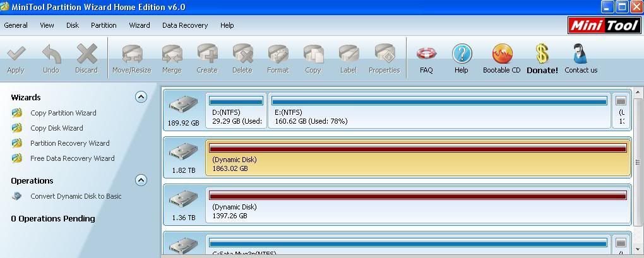
Task: Click the Wizards section heading
Action: (x=26, y=97)
